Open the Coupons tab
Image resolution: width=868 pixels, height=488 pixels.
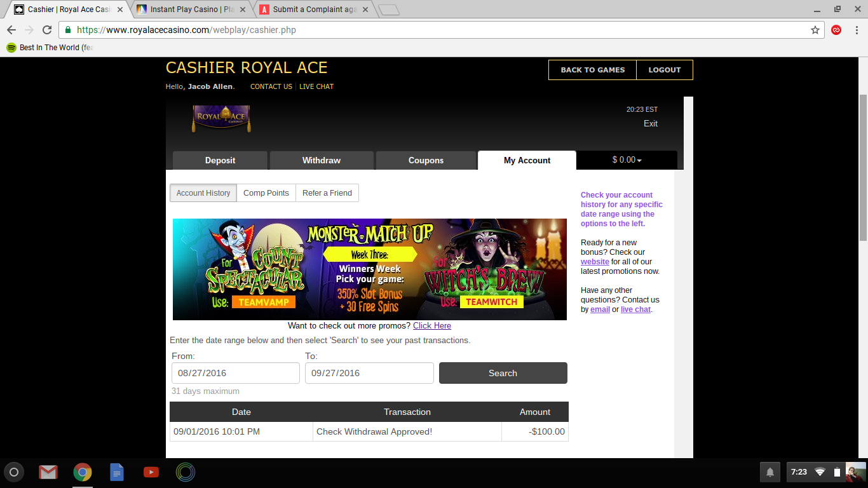pyautogui.click(x=426, y=160)
